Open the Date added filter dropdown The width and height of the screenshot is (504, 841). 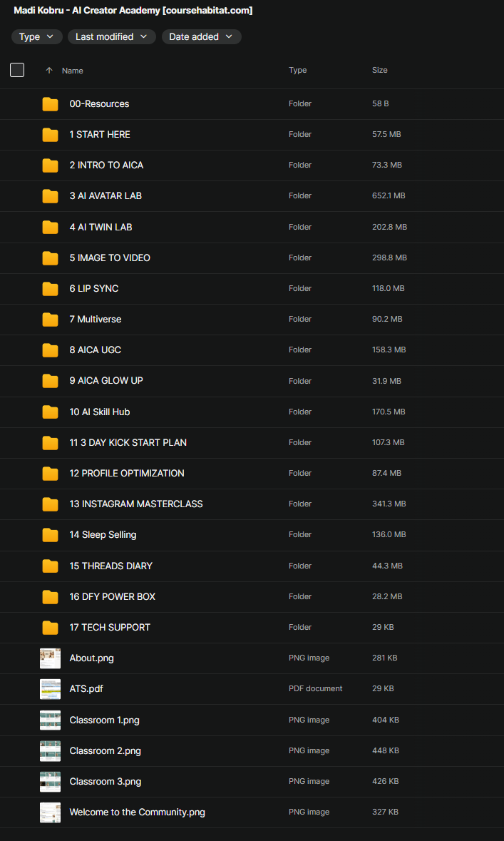pyautogui.click(x=201, y=36)
